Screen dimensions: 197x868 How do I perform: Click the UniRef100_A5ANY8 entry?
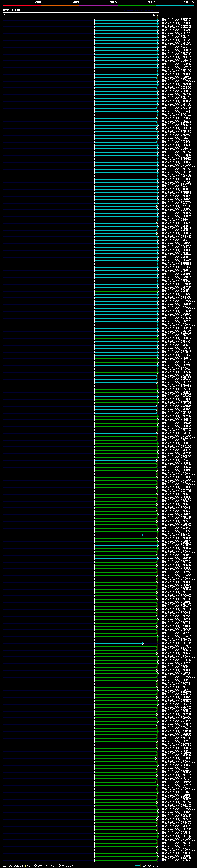point(177,542)
